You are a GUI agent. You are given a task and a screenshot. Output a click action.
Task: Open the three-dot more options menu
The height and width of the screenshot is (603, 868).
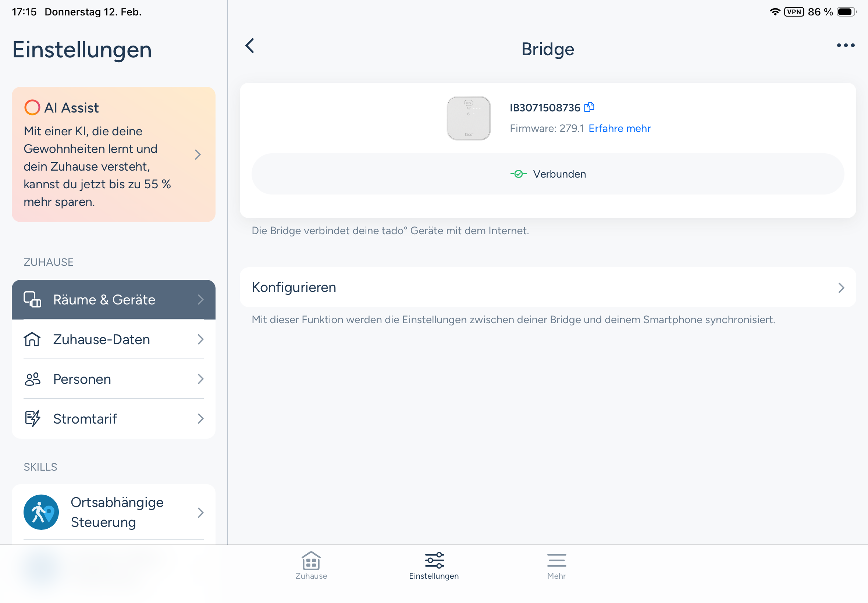pyautogui.click(x=845, y=46)
